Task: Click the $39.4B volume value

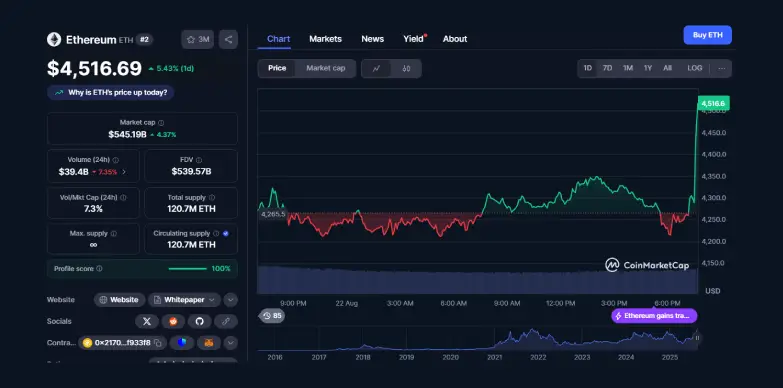Action: pos(73,172)
